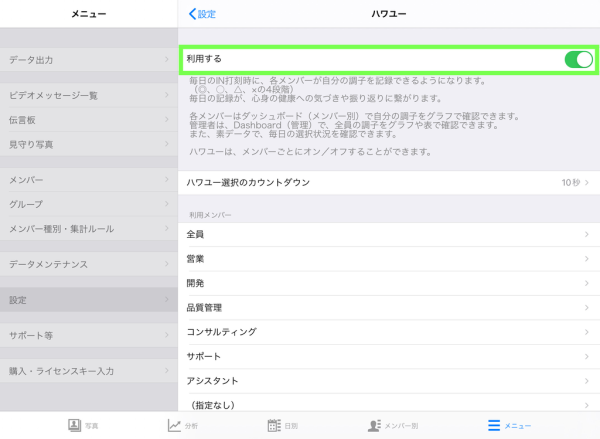
Task: Open the メンバー別 person icon tab
Action: [x=375, y=425]
